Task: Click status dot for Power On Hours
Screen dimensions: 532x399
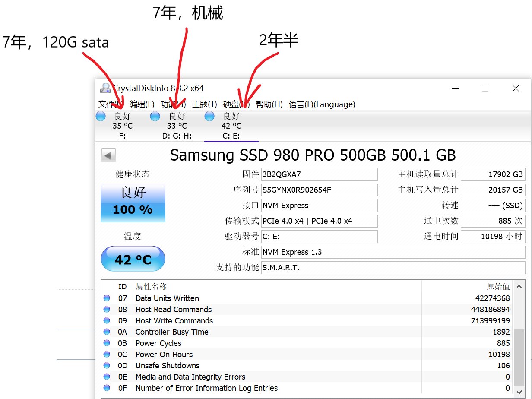Action: [x=107, y=355]
